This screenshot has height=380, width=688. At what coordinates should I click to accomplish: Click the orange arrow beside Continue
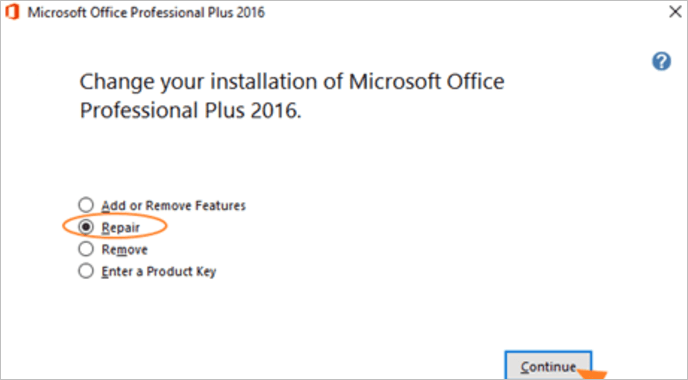tap(592, 374)
